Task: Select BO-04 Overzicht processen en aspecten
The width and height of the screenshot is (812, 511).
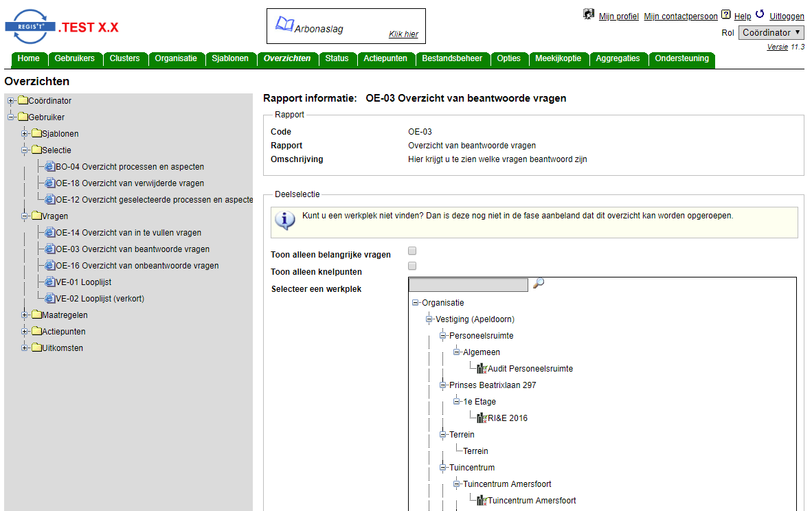Action: tap(130, 167)
